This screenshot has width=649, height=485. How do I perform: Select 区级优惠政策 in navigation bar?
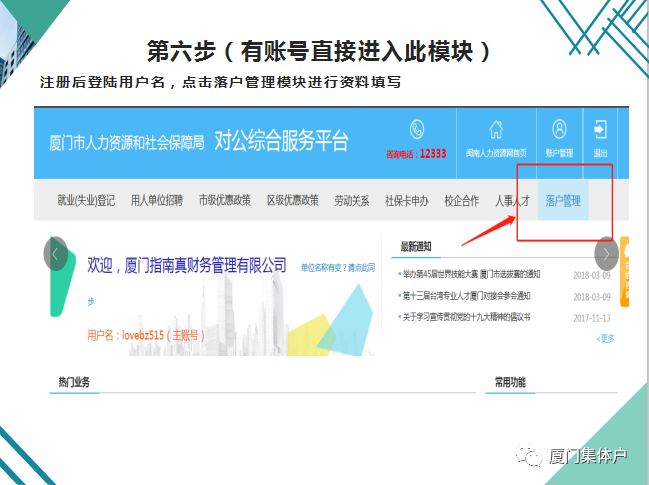(292, 201)
